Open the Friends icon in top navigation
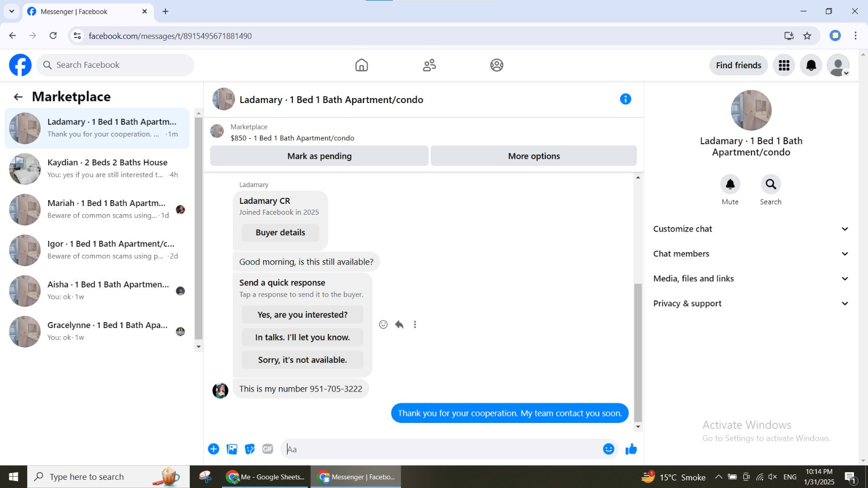 click(429, 65)
